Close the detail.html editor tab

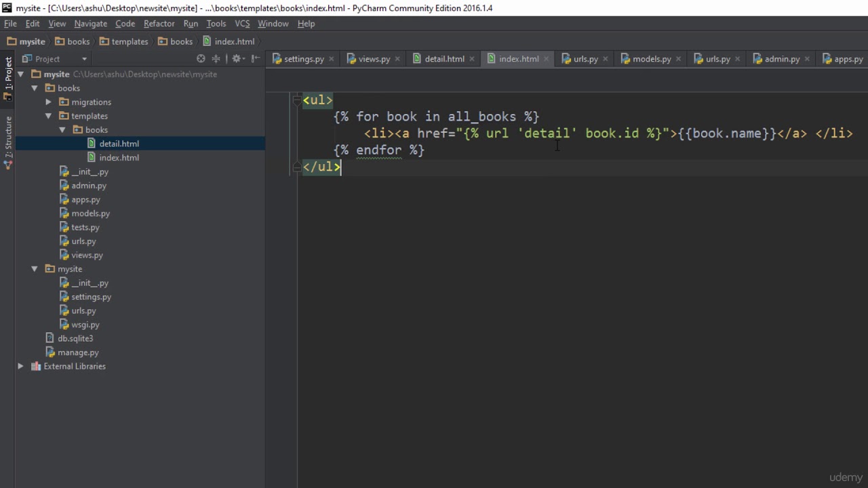(x=472, y=59)
